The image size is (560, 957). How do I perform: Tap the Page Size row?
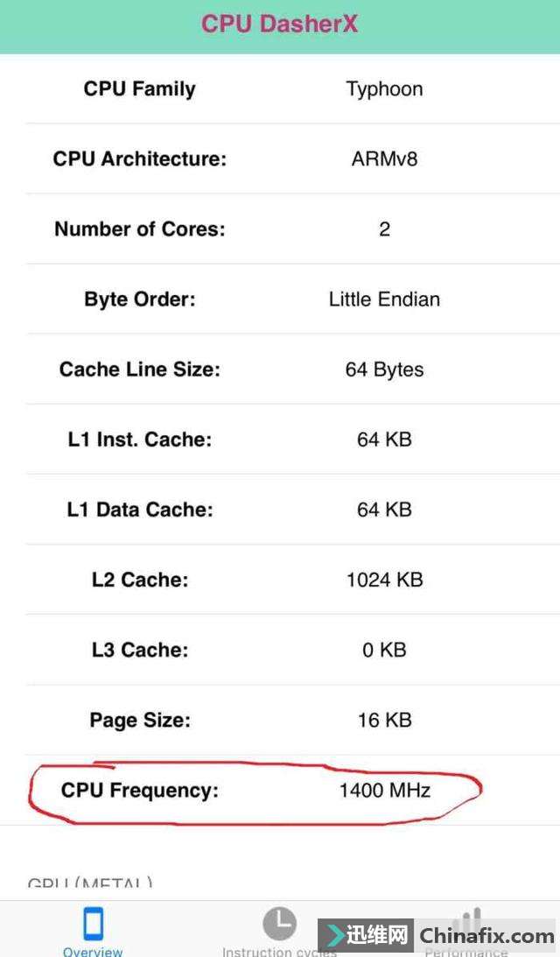(280, 720)
